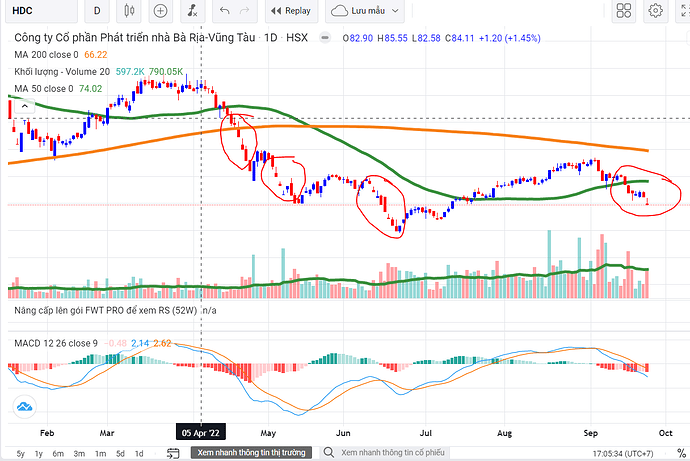Image resolution: width=690 pixels, height=461 pixels.
Task: Set range to 5y
Action: click(21, 454)
